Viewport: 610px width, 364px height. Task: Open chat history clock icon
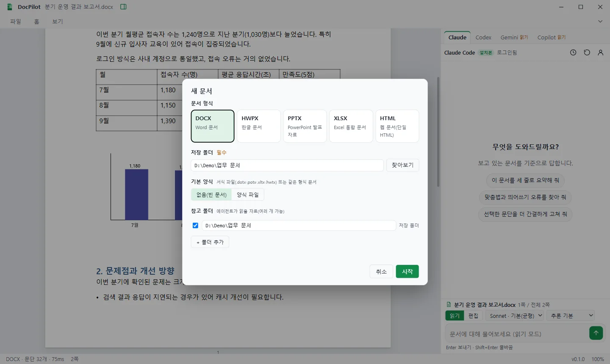click(x=573, y=52)
